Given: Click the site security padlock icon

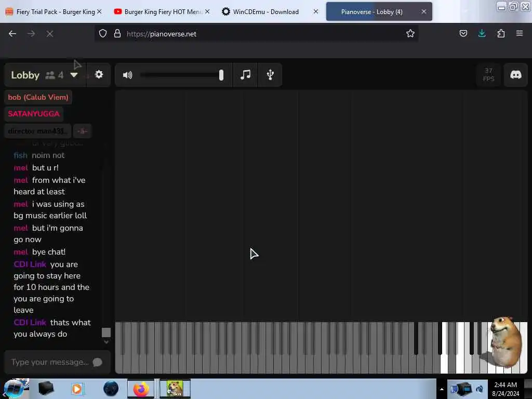Looking at the screenshot, I should click(117, 34).
